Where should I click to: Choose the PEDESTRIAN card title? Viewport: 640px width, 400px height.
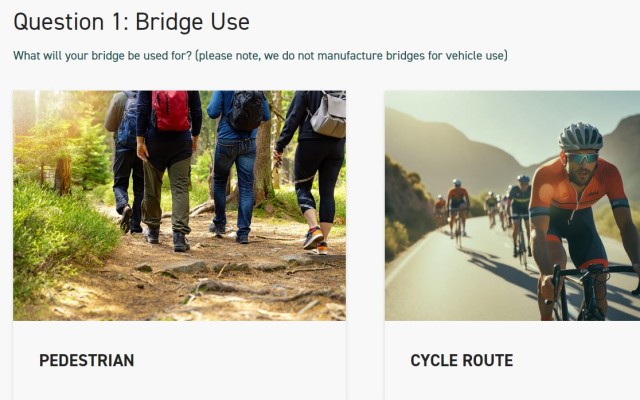[86, 360]
